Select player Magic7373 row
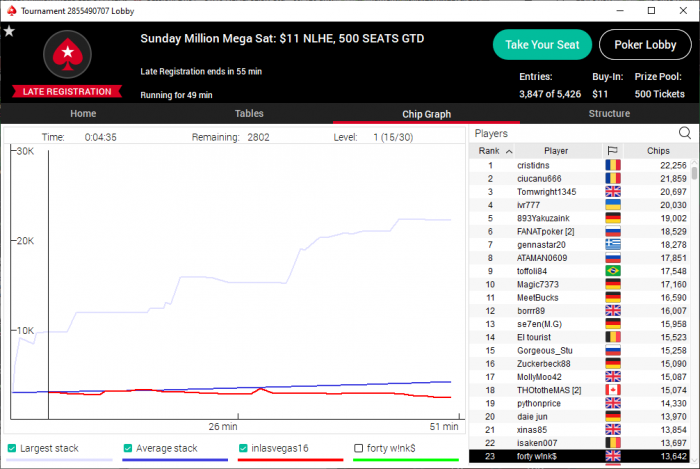This screenshot has width=700, height=469. pyautogui.click(x=579, y=284)
